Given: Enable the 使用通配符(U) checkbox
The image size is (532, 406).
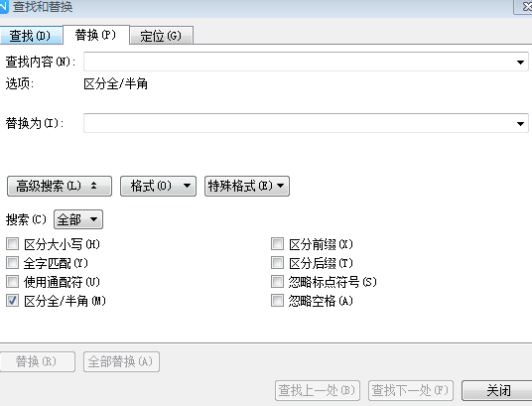Looking at the screenshot, I should click(13, 281).
